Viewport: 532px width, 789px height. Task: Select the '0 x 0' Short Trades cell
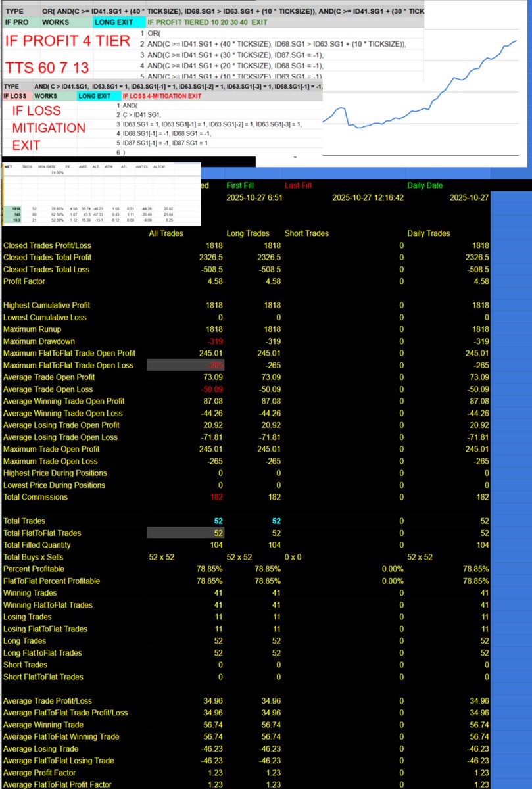(295, 557)
